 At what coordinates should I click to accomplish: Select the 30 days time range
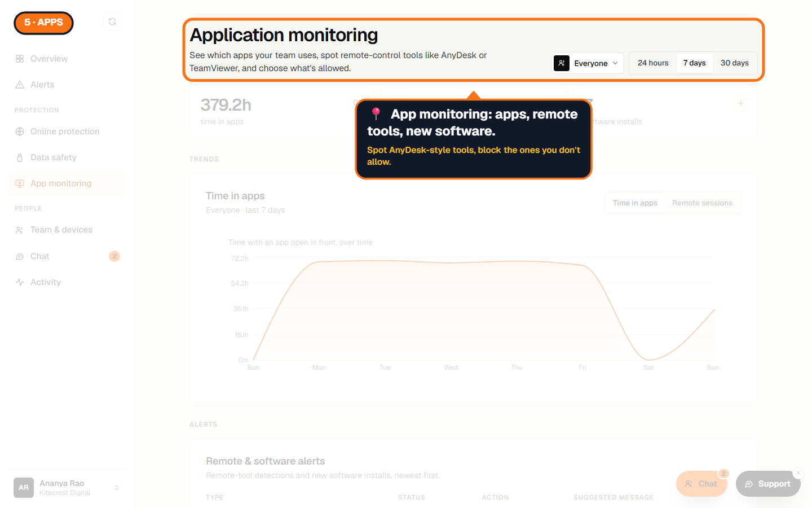tap(735, 63)
